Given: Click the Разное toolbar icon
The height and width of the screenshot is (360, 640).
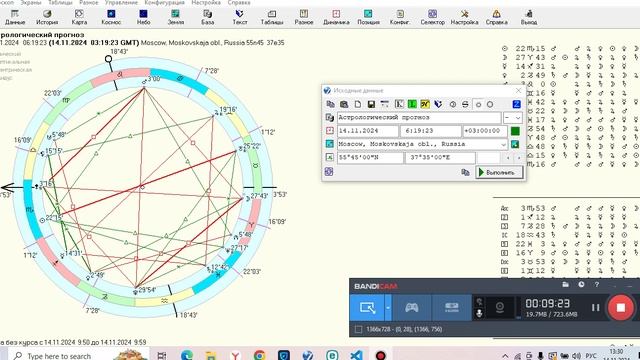Looking at the screenshot, I should (304, 18).
